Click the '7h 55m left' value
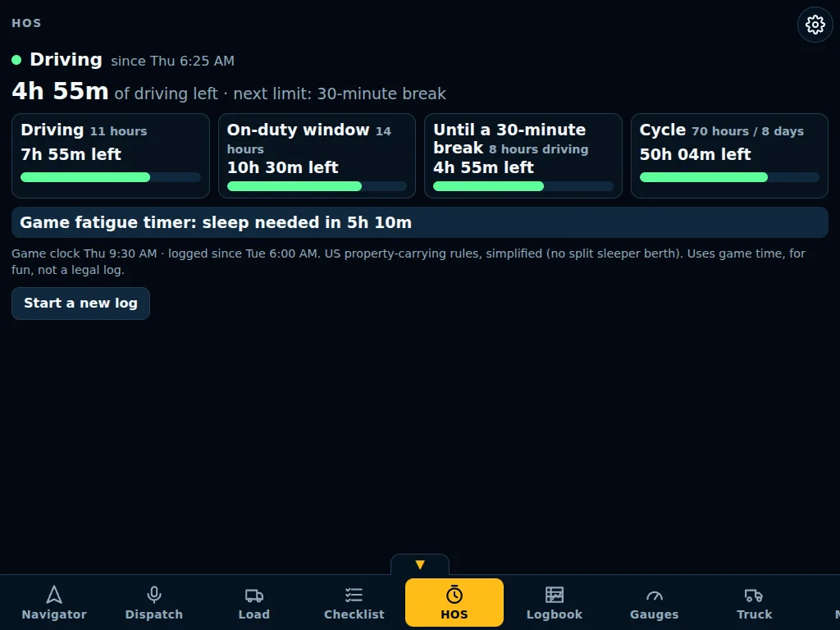840x630 pixels. 71,154
